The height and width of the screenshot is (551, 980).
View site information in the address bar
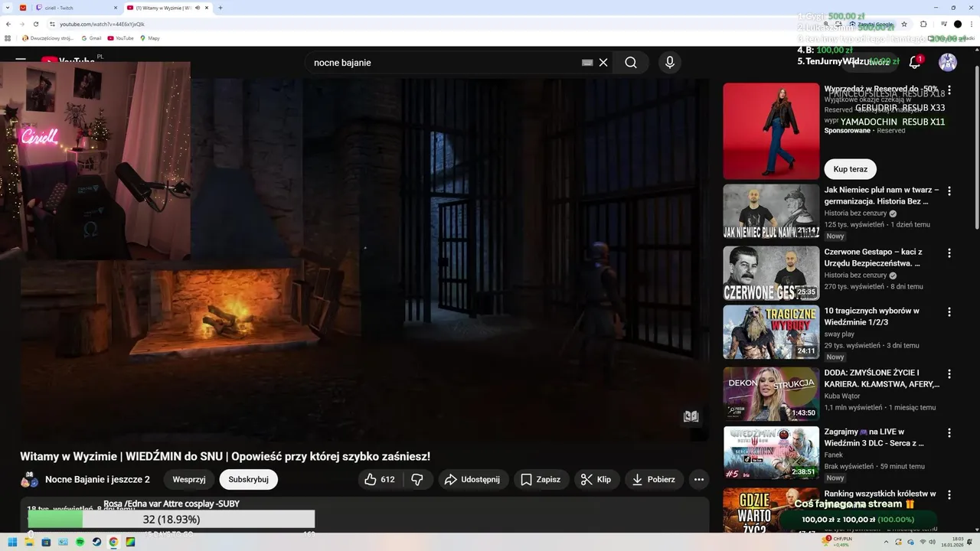[x=52, y=24]
